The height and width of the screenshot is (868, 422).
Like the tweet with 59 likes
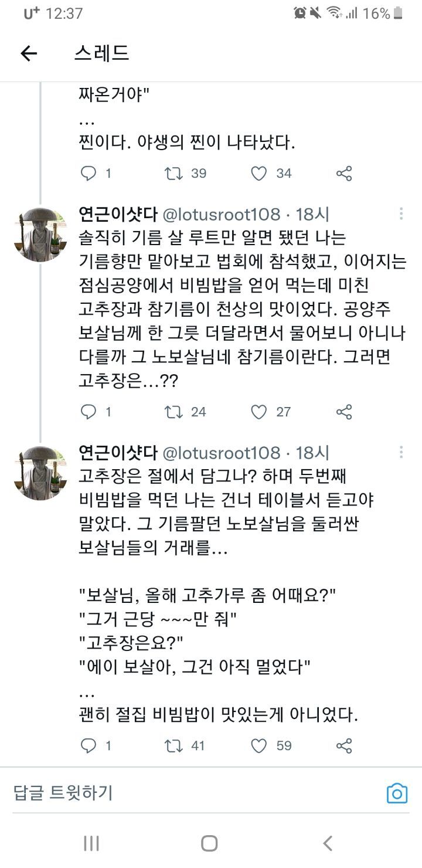(258, 745)
